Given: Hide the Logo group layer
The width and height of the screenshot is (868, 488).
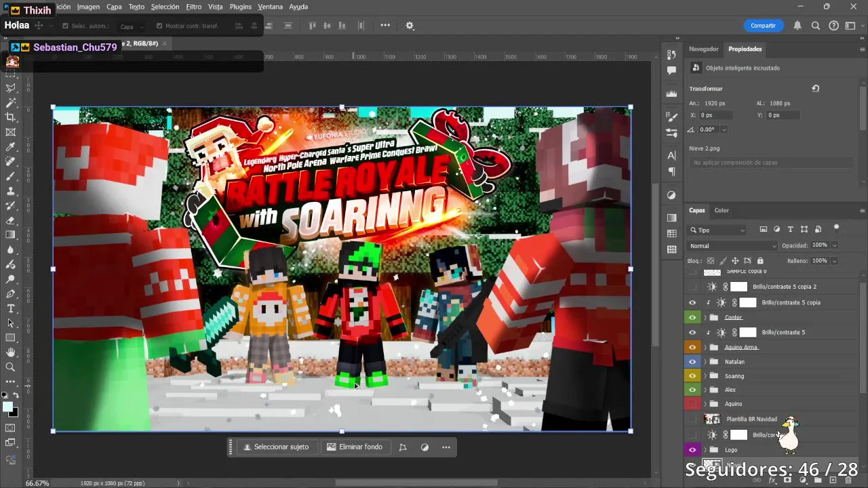Looking at the screenshot, I should (x=692, y=449).
